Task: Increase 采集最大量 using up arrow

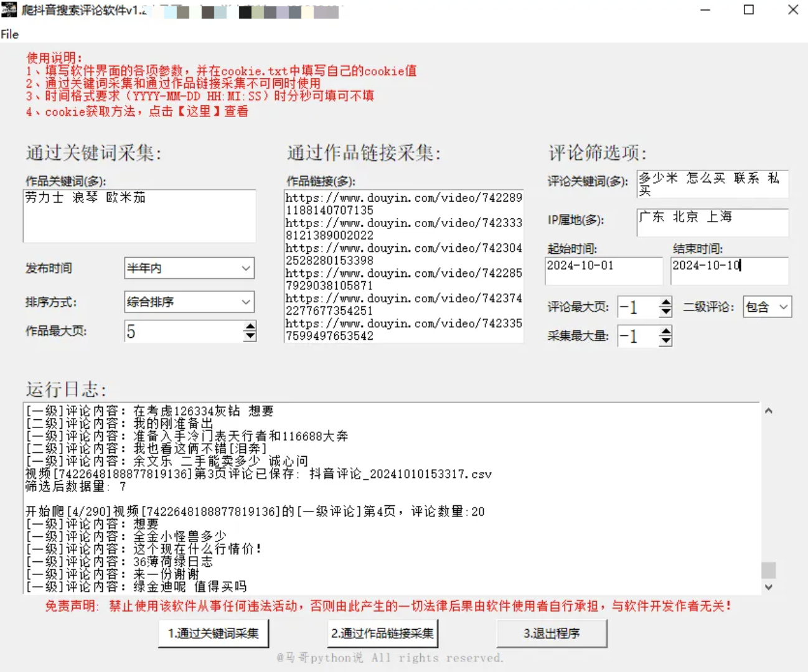Action: [x=665, y=331]
